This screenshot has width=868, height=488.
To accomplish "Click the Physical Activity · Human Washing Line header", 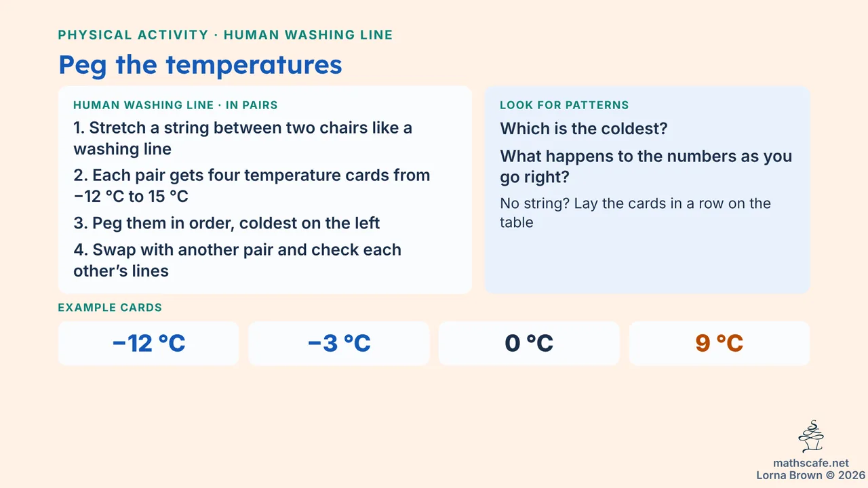I will coord(225,35).
